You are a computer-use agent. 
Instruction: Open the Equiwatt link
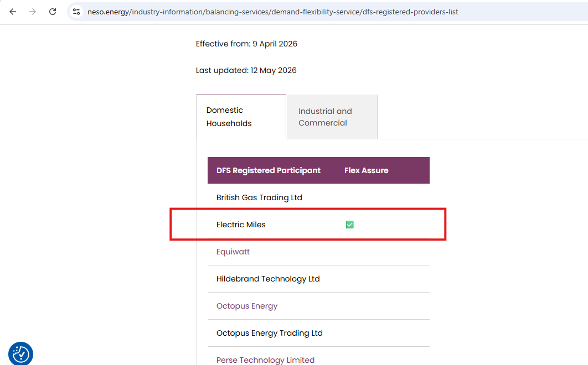pos(233,252)
